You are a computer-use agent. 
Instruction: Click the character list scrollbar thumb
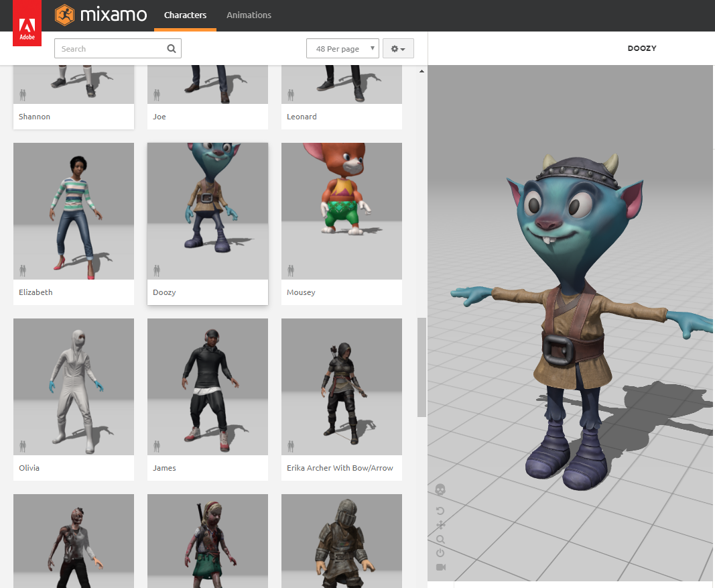421,367
